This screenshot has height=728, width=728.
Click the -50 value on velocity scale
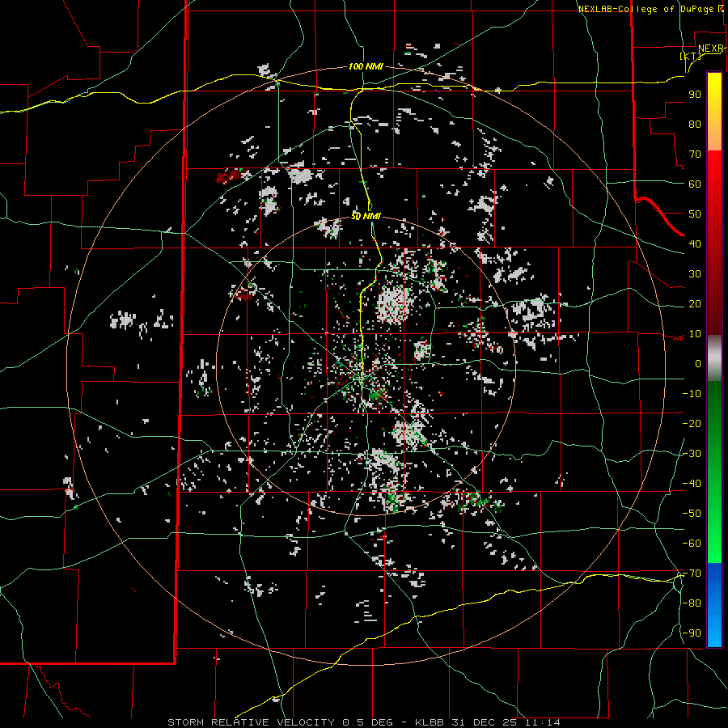[x=692, y=514]
